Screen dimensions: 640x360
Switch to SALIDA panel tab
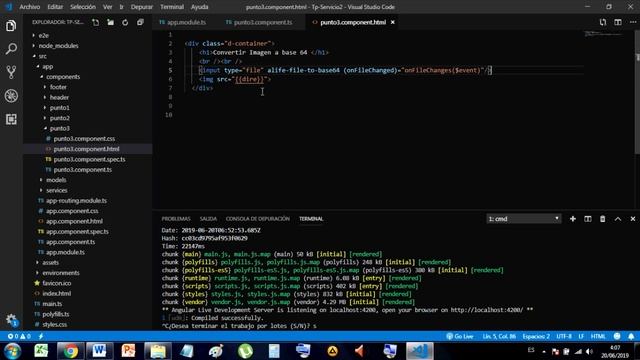208,219
